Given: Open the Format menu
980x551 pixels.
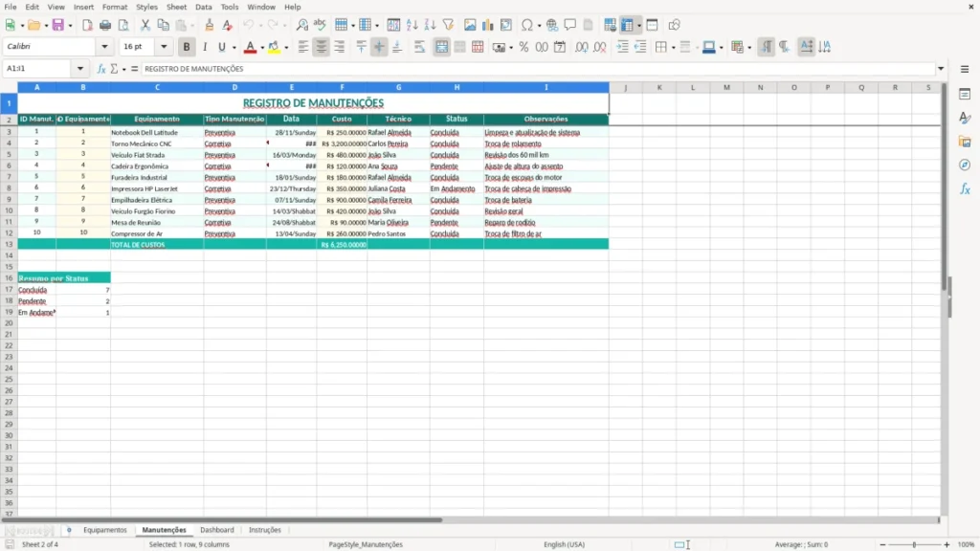Looking at the screenshot, I should pos(115,7).
